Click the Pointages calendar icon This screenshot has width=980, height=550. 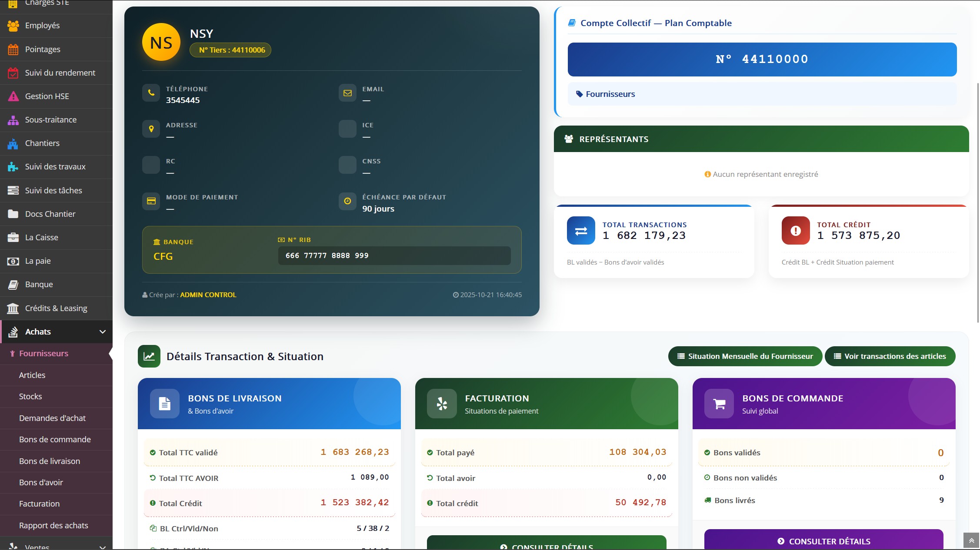point(13,50)
